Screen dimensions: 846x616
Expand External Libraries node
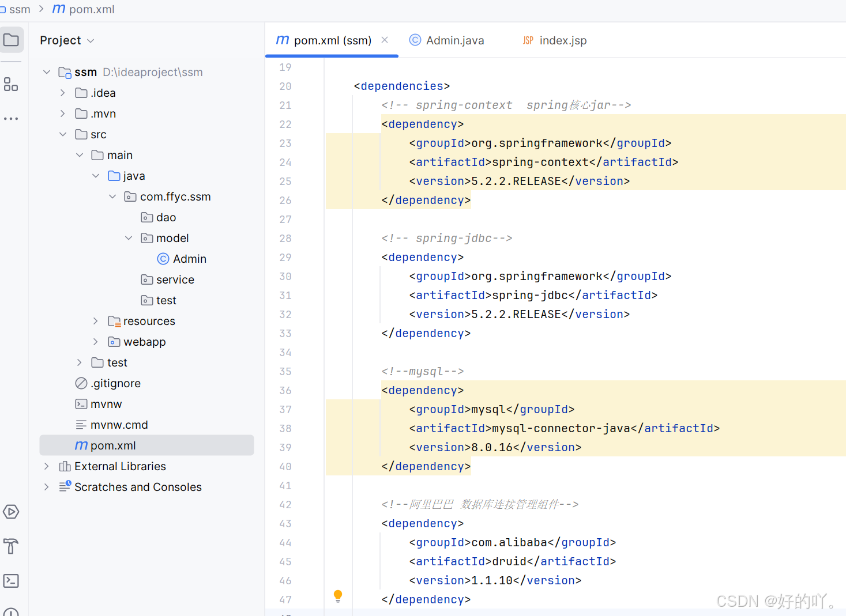tap(47, 466)
